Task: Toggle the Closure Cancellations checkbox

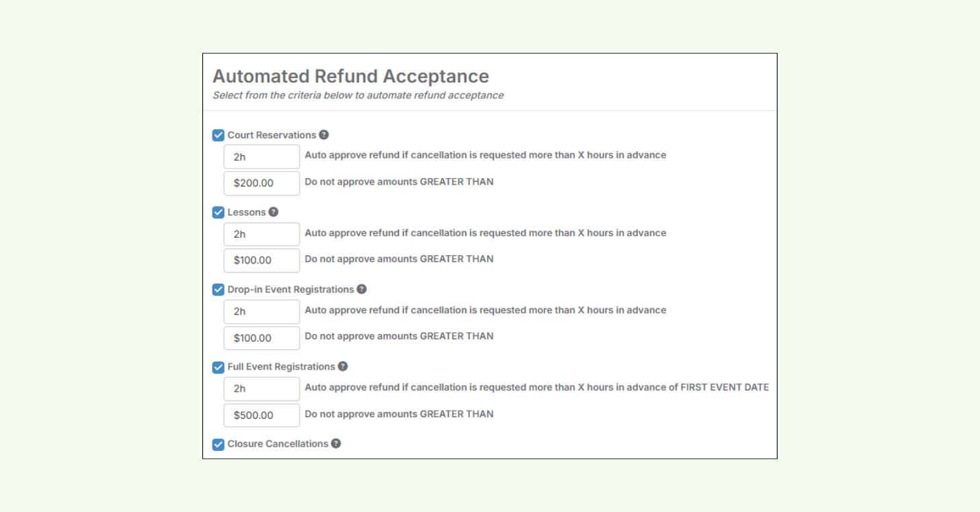Action: (x=218, y=444)
